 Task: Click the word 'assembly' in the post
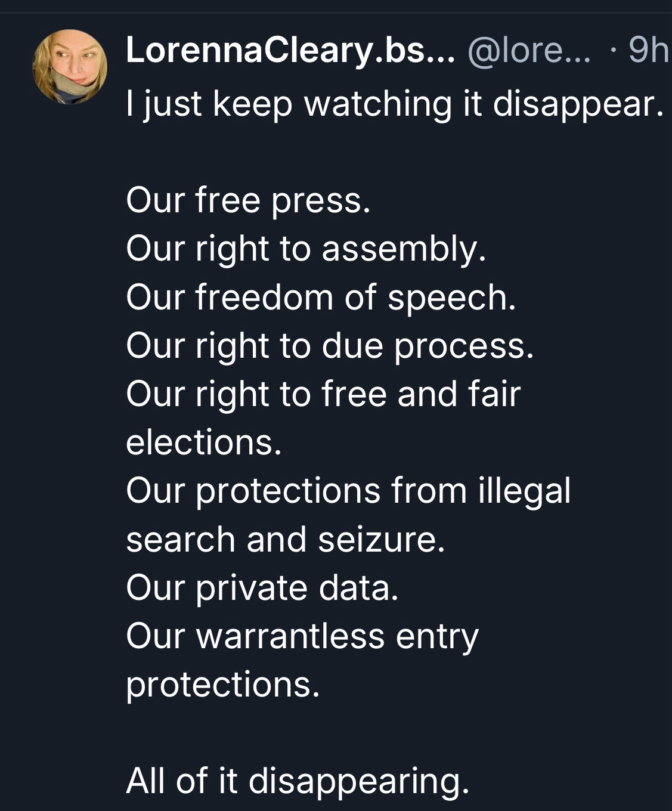pos(401,249)
